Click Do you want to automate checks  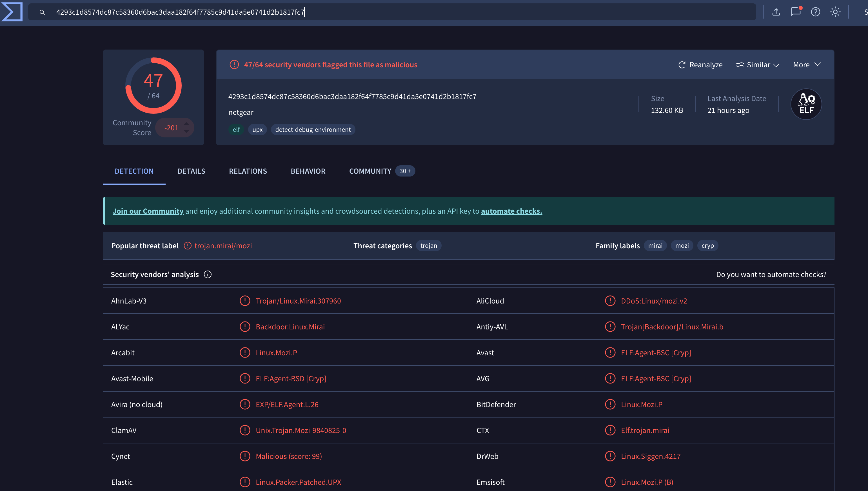[771, 274]
